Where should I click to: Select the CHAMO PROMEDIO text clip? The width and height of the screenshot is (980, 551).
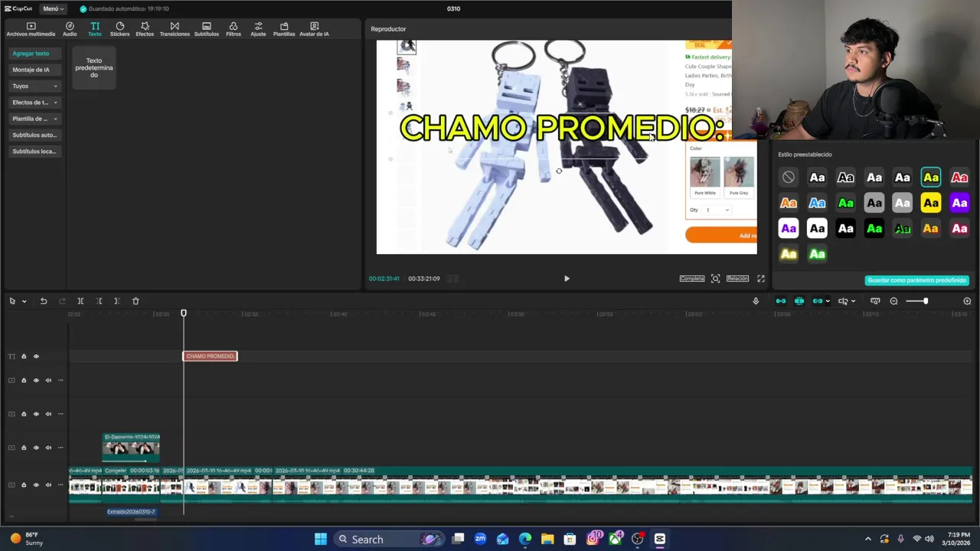coord(211,356)
